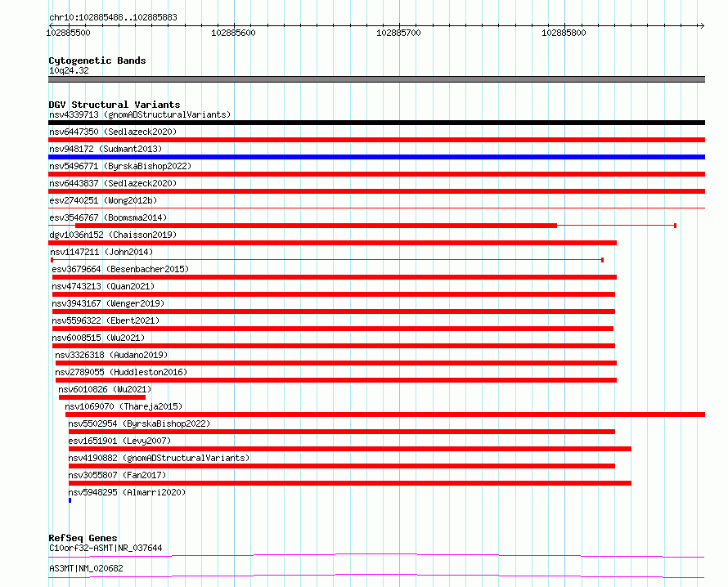Click the left arrowhead on the ruler
The height and width of the screenshot is (587, 728).
pos(51,25)
